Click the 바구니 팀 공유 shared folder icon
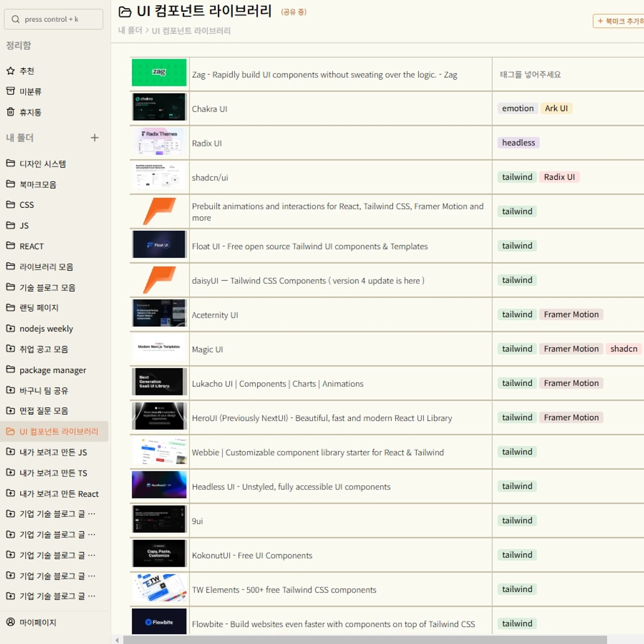The height and width of the screenshot is (644, 644). [10, 390]
